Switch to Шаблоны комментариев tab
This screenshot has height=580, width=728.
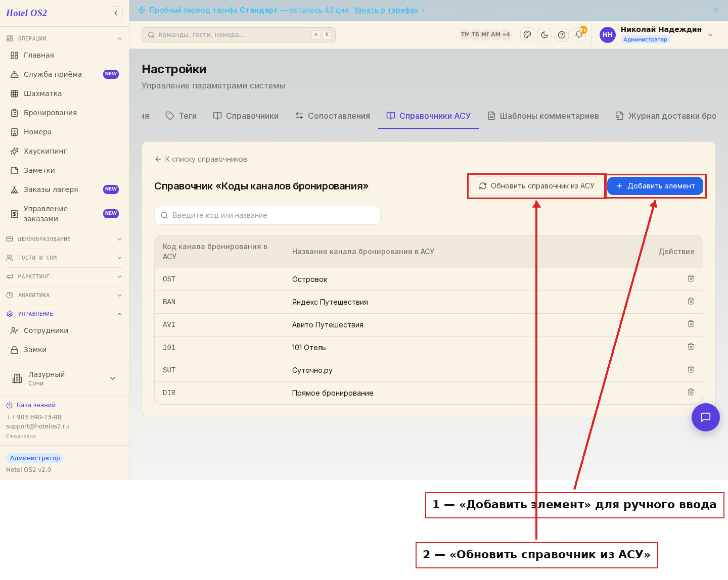(543, 116)
